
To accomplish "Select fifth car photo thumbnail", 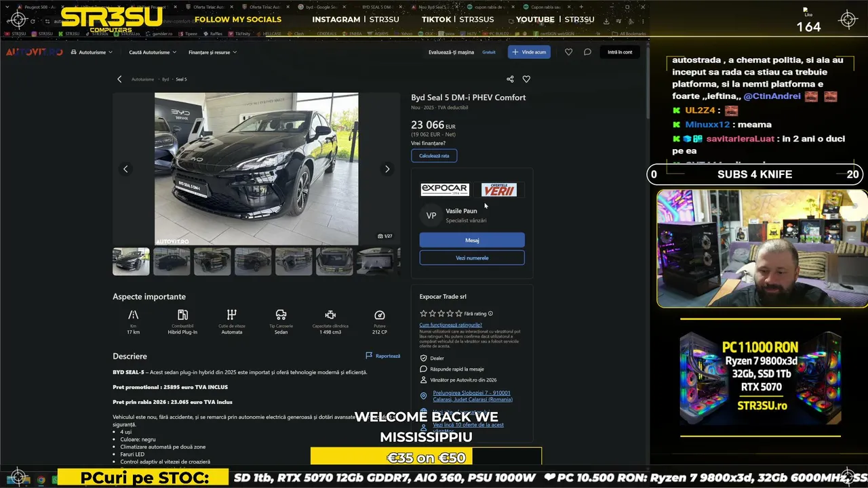I will (x=294, y=262).
